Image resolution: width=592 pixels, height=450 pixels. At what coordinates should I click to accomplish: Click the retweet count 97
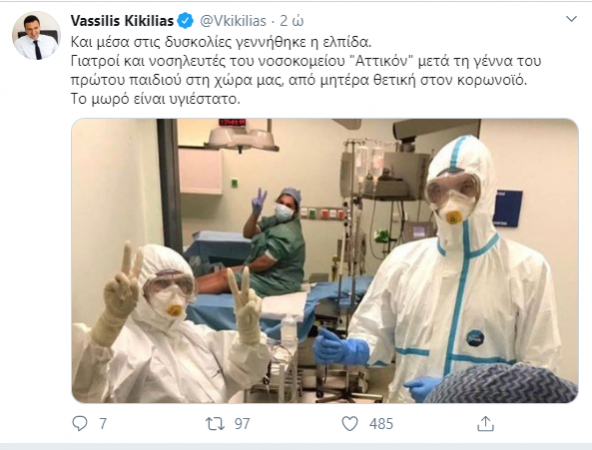pyautogui.click(x=242, y=424)
